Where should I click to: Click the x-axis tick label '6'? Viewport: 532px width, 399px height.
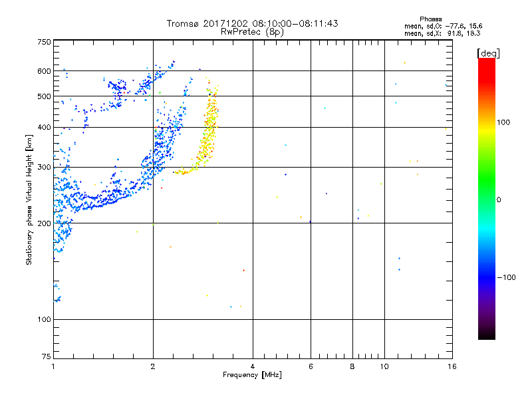tap(311, 366)
